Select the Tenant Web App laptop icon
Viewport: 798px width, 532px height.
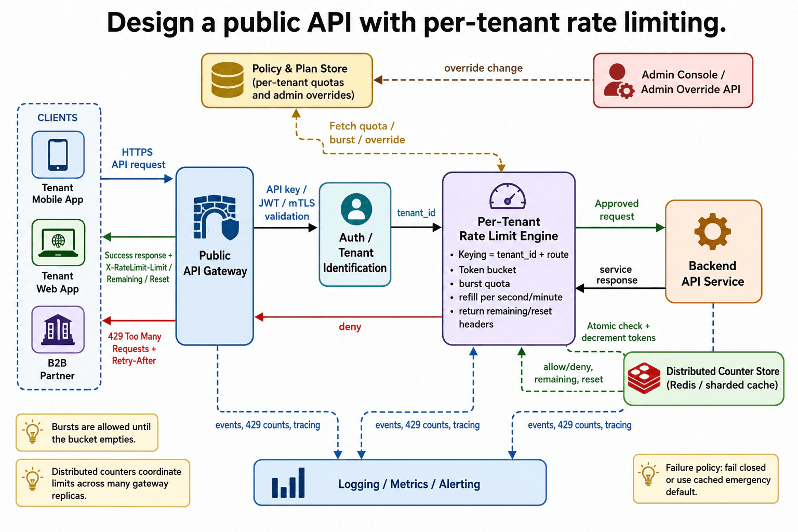tap(58, 243)
